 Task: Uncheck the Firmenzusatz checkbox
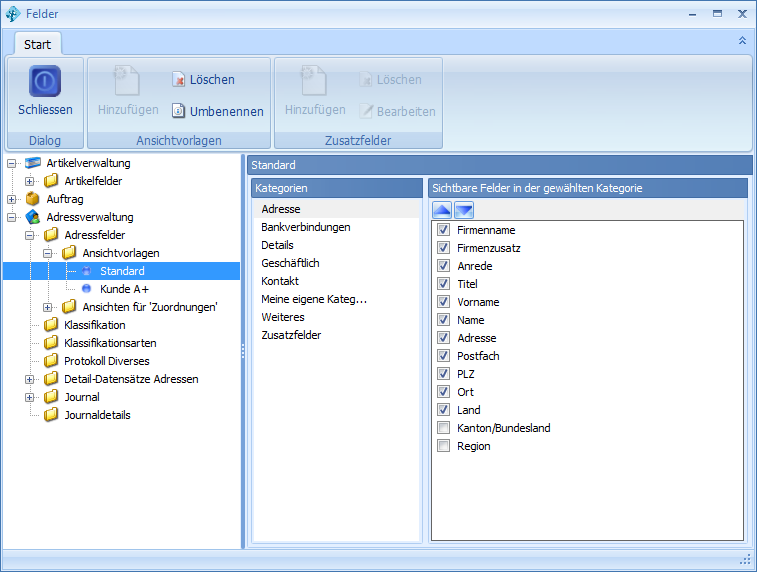point(443,248)
